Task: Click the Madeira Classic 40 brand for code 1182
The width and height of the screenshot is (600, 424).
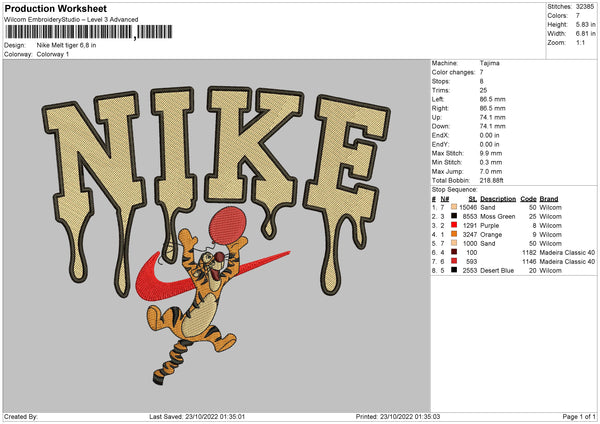Action: (567, 252)
